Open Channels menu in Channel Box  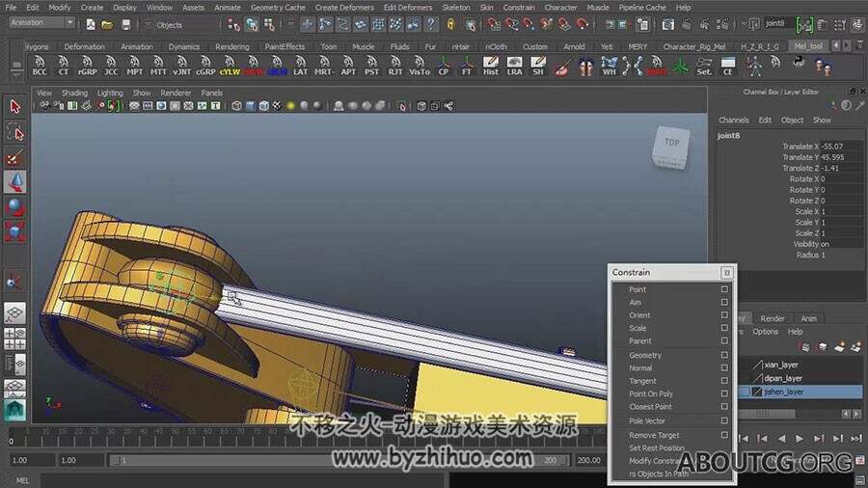(x=734, y=120)
